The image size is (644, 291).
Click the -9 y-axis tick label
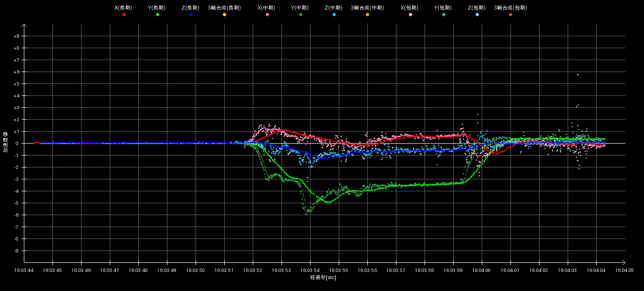(x=16, y=251)
